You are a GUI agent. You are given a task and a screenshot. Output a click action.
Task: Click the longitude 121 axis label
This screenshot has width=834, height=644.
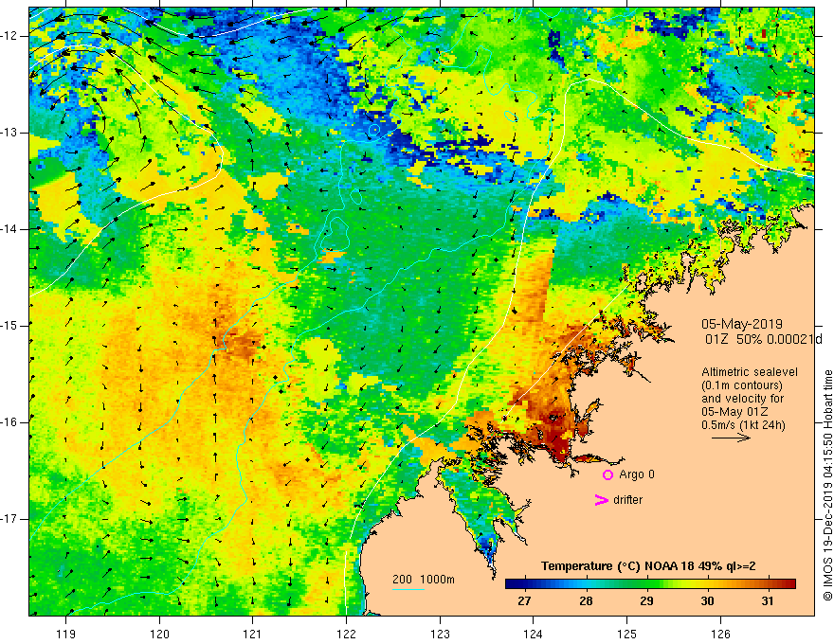click(x=253, y=634)
